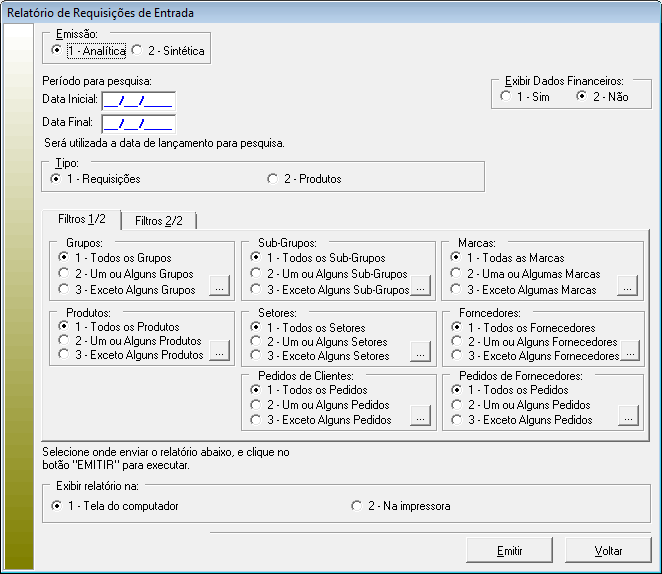Image resolution: width=662 pixels, height=574 pixels.
Task: Open the Grupos selection browse button
Action: coord(219,288)
